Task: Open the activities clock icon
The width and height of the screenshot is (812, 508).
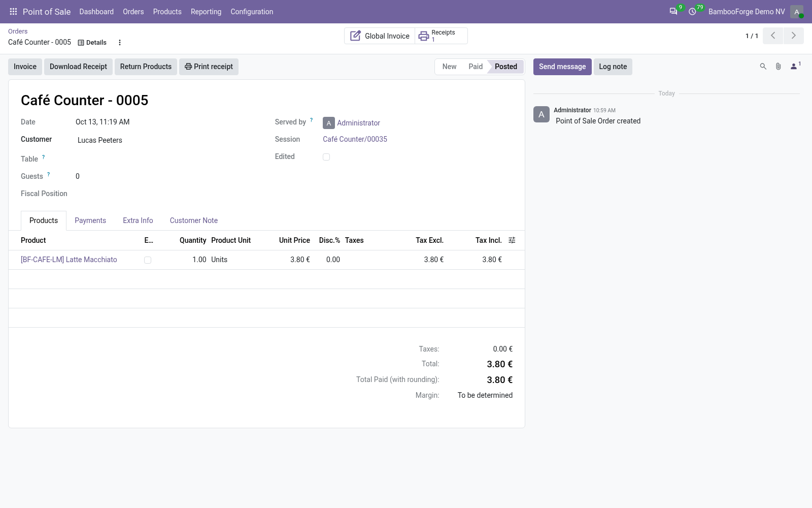Action: 692,11
